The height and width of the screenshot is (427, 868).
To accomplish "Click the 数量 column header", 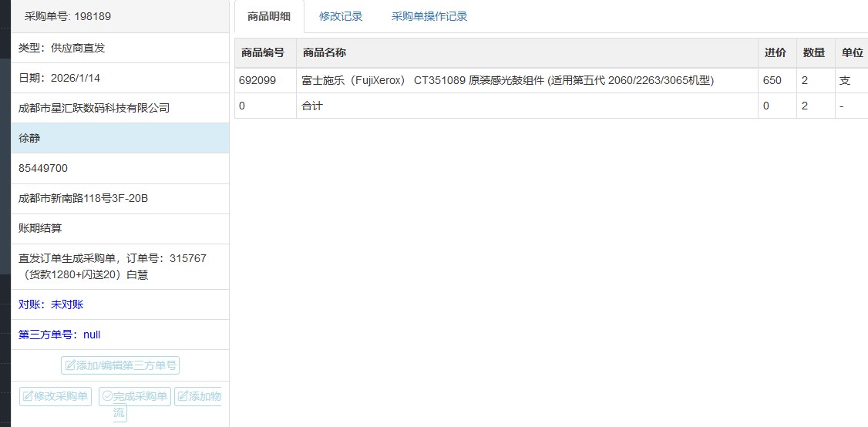I will tap(813, 53).
